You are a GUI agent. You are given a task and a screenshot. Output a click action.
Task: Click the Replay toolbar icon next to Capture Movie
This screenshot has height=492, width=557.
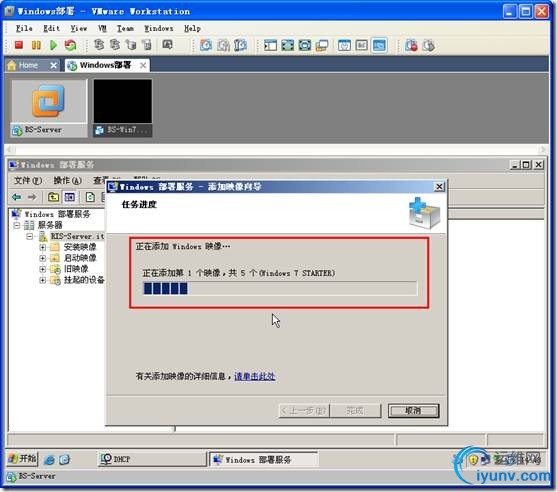(x=428, y=45)
